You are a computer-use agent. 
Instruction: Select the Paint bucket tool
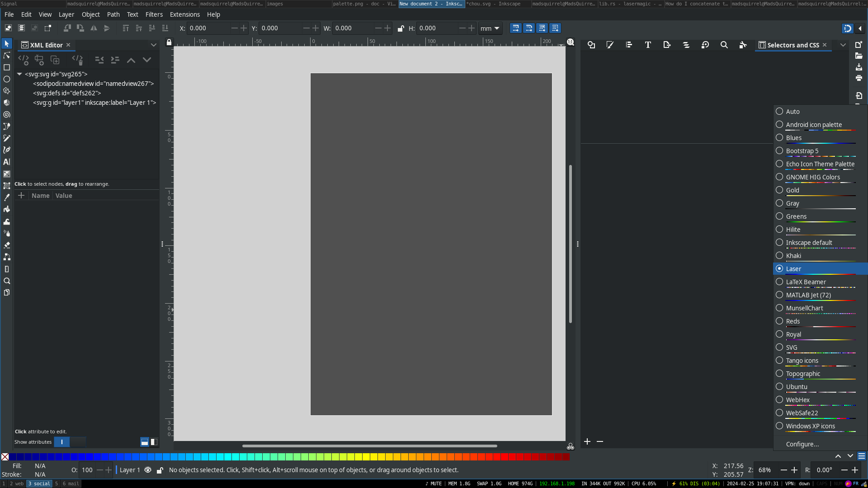(x=7, y=209)
